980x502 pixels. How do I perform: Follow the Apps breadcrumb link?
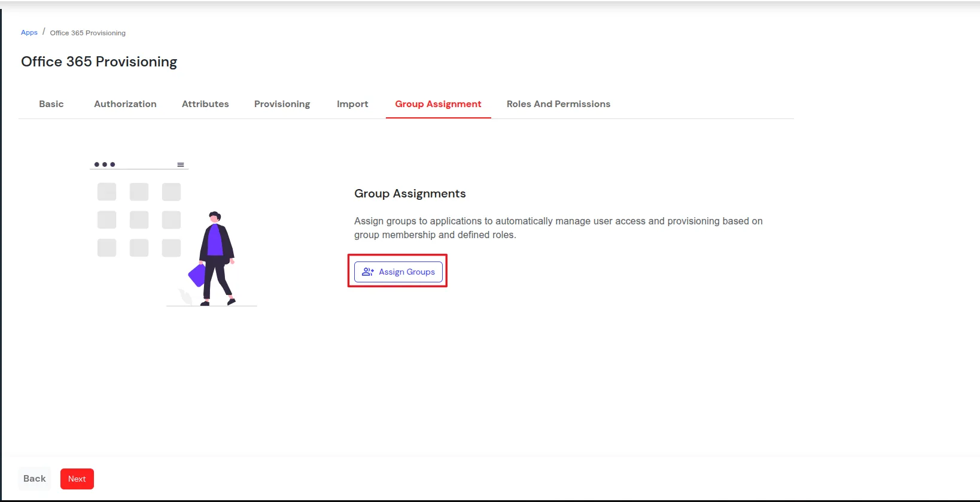pos(29,32)
